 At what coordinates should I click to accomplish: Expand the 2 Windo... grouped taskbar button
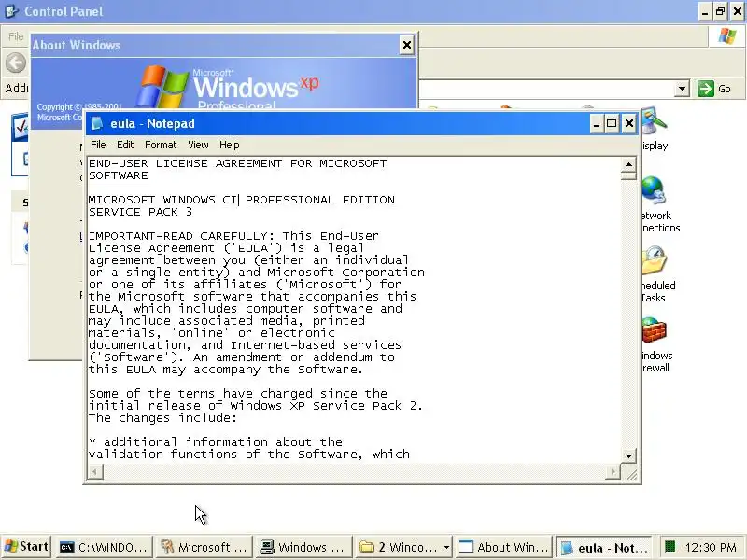tap(403, 547)
